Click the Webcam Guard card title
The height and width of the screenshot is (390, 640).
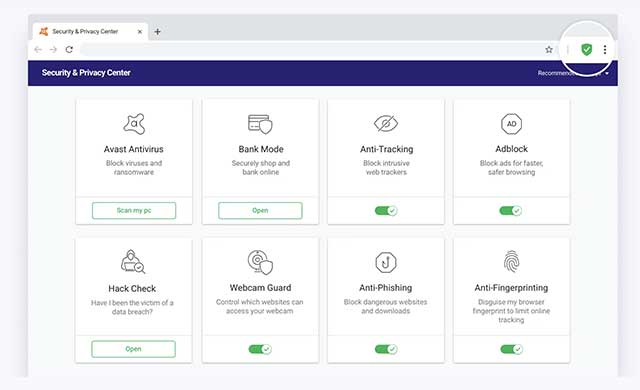(x=260, y=288)
